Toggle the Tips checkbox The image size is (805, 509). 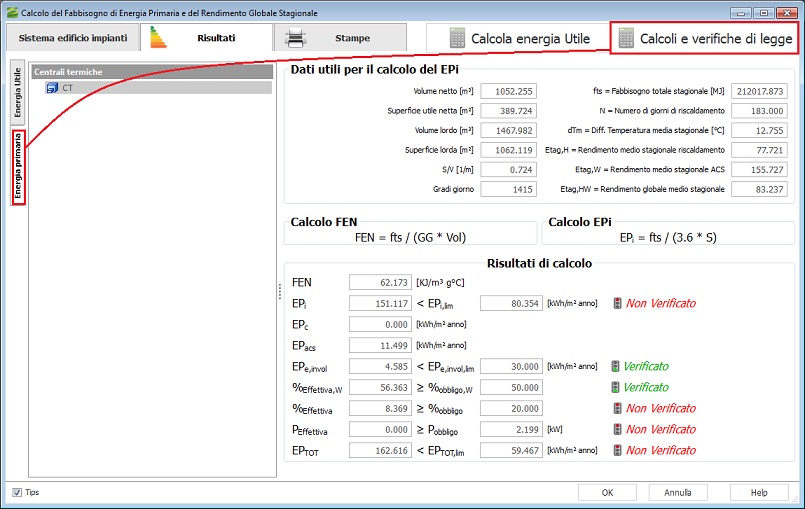[17, 492]
